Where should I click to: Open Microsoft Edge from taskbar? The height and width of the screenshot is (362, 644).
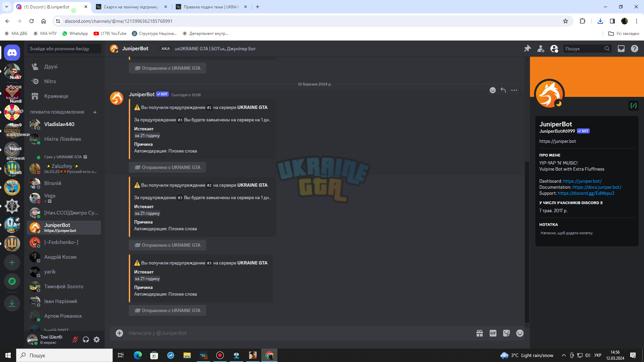pyautogui.click(x=138, y=355)
